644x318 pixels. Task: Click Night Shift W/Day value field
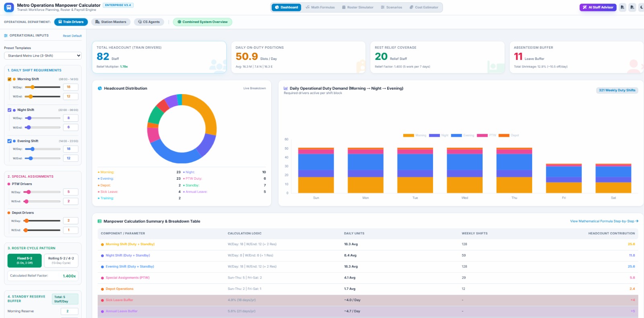(70, 118)
